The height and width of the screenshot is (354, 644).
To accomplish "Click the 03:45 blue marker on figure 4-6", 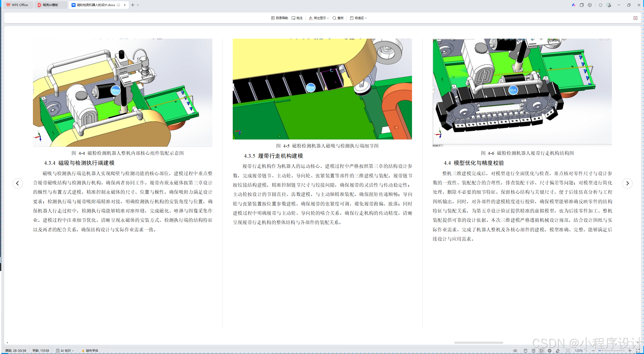I will coord(513,90).
